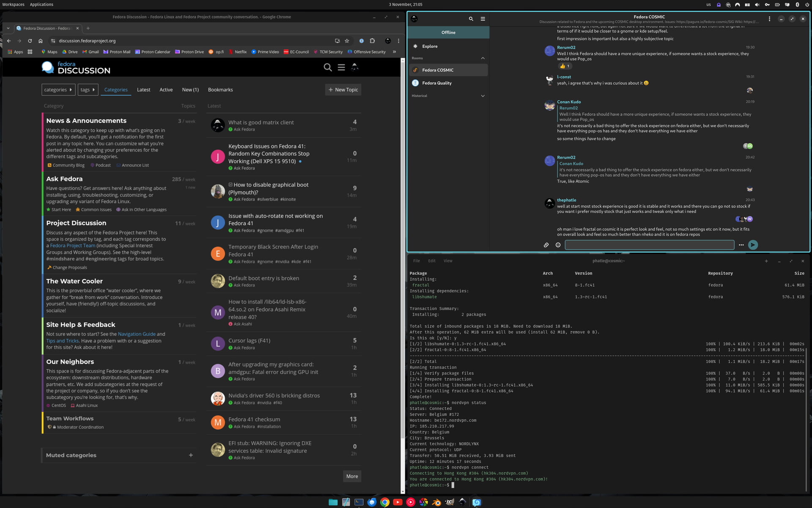
Task: Expand the Historical section
Action: point(483,96)
